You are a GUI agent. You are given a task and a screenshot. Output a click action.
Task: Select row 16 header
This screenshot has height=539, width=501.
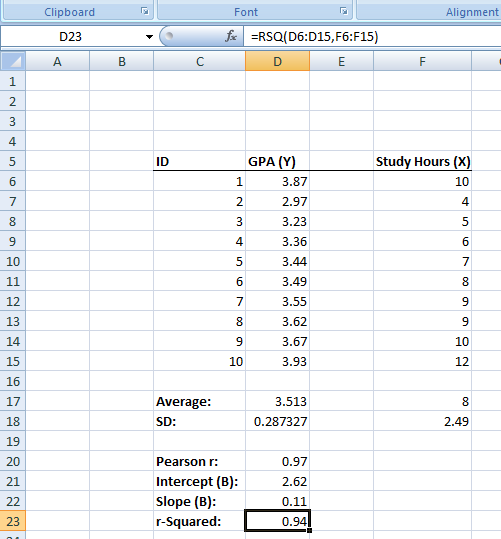pos(13,381)
